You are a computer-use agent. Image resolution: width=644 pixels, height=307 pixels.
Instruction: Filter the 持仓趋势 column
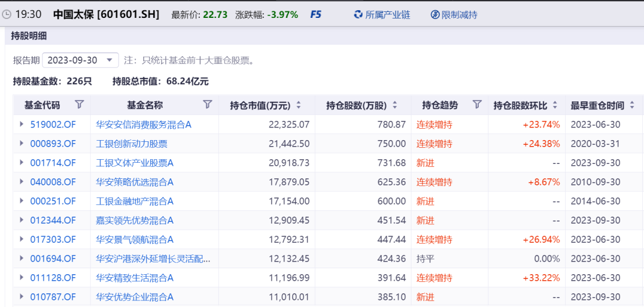[x=477, y=105]
